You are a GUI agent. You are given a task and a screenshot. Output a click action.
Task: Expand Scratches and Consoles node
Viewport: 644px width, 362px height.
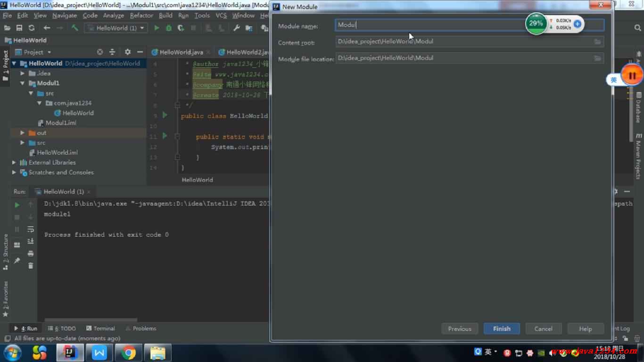tap(14, 172)
